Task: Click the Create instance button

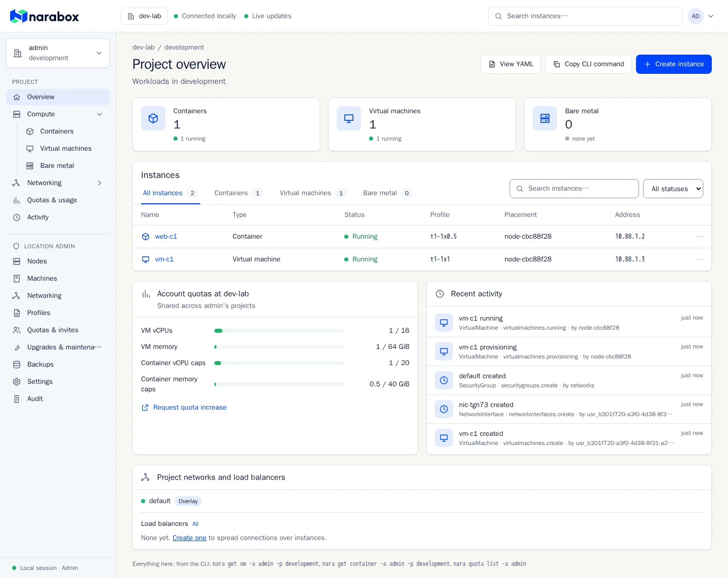Action: tap(674, 64)
